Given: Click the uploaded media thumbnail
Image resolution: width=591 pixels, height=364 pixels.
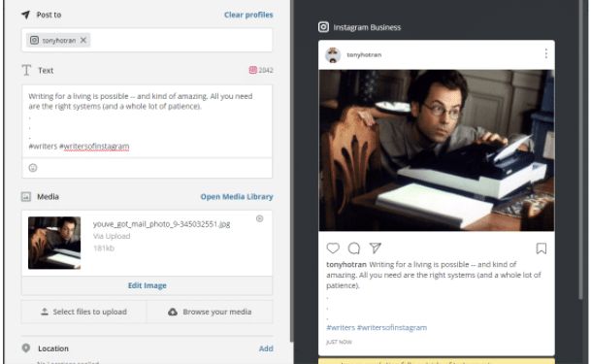Looking at the screenshot, I should point(54,243).
